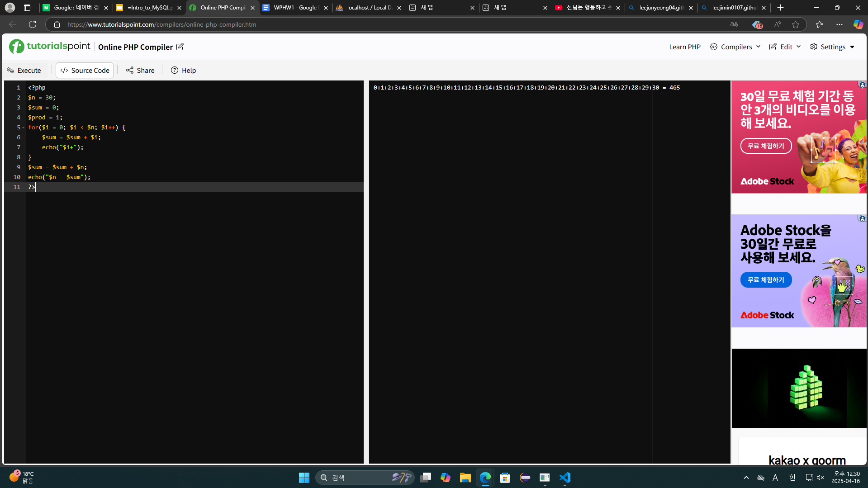Switch to the WPHW1 Google tab
The height and width of the screenshot is (488, 868).
click(294, 8)
